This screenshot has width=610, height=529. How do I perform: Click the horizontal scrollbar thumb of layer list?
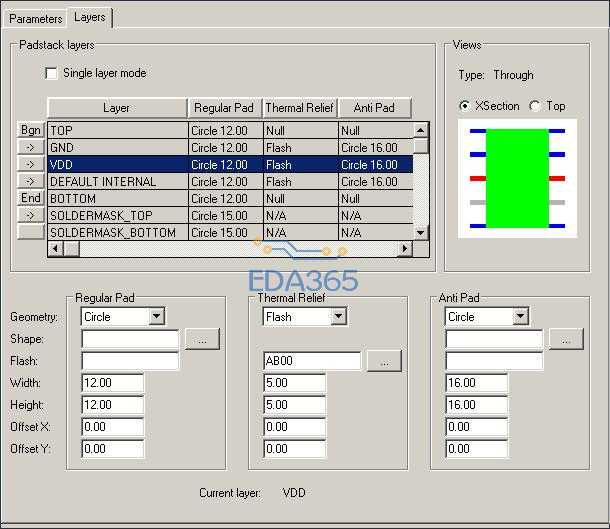click(x=71, y=248)
